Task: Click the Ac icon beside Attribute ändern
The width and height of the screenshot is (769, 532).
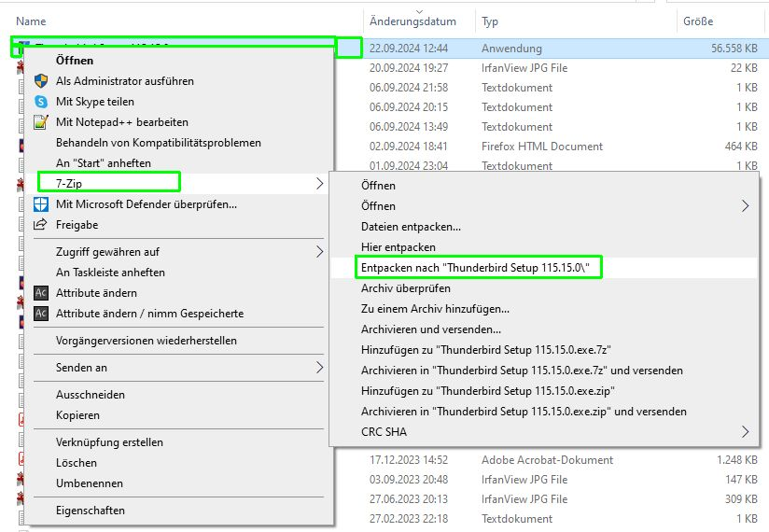Action: pyautogui.click(x=41, y=293)
